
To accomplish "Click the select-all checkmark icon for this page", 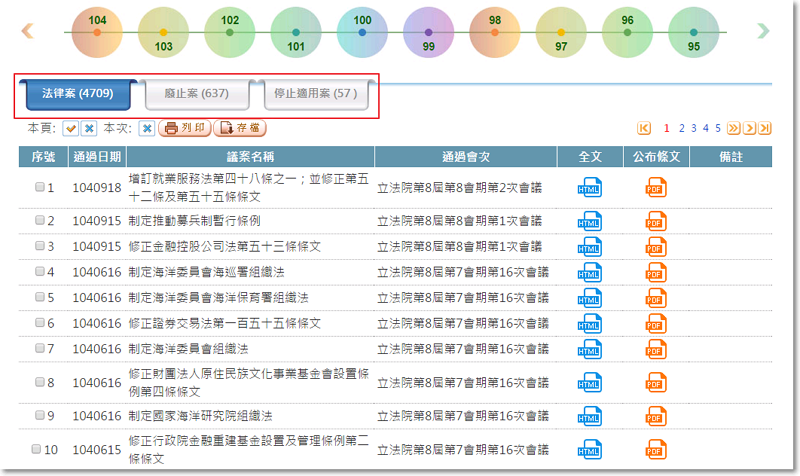I will point(71,128).
